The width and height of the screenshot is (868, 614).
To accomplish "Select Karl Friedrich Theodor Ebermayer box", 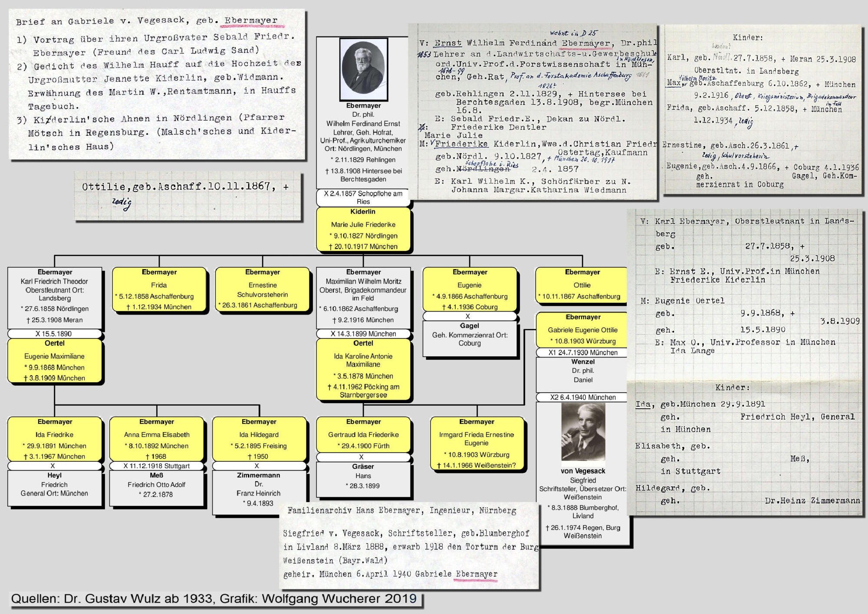I will [x=55, y=297].
